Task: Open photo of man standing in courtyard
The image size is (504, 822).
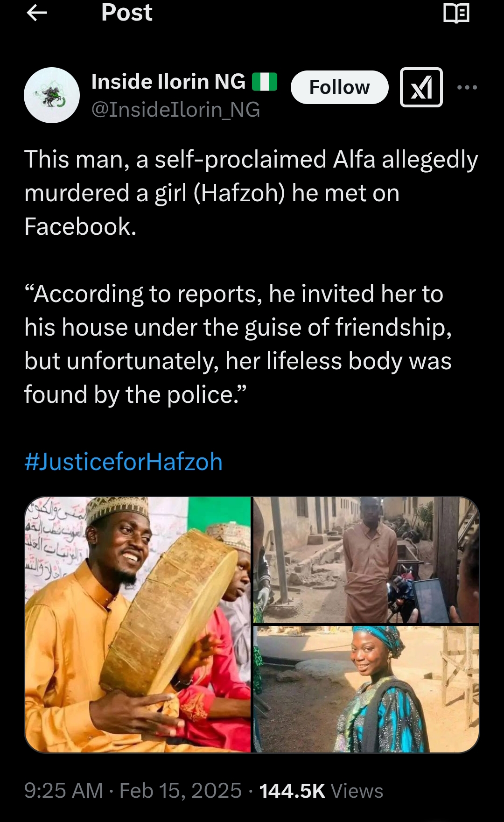Action: [366, 560]
